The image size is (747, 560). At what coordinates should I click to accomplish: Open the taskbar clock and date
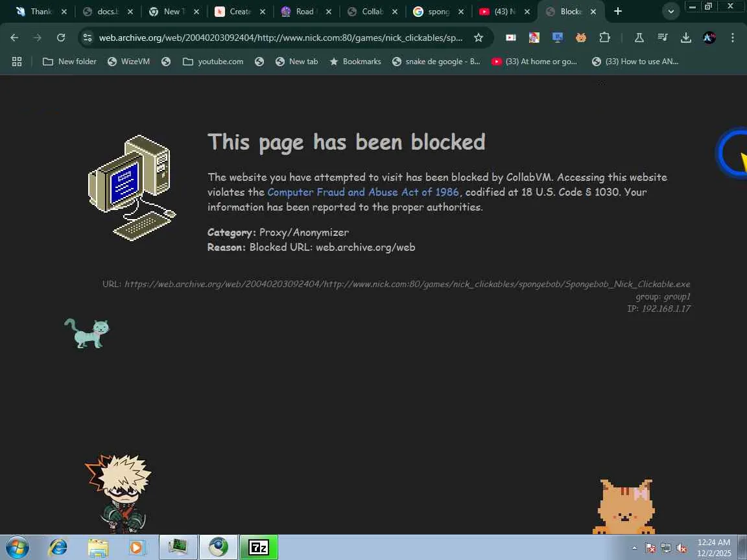(714, 548)
